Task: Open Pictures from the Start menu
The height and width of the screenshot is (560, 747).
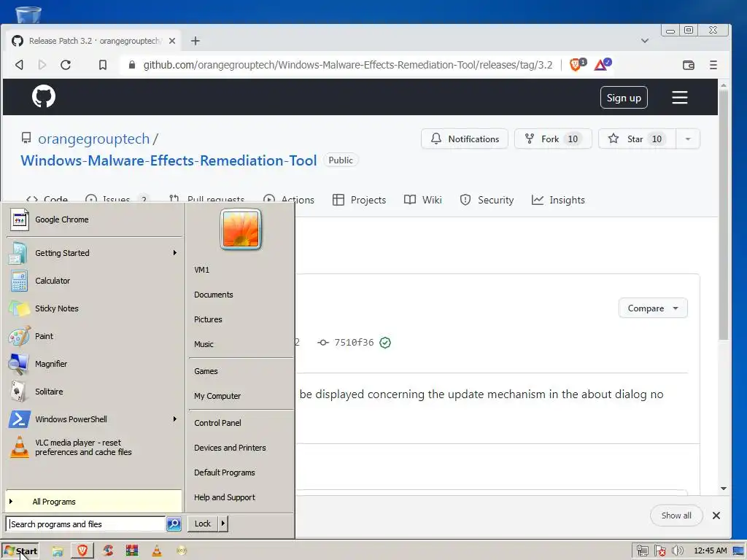Action: pos(208,319)
